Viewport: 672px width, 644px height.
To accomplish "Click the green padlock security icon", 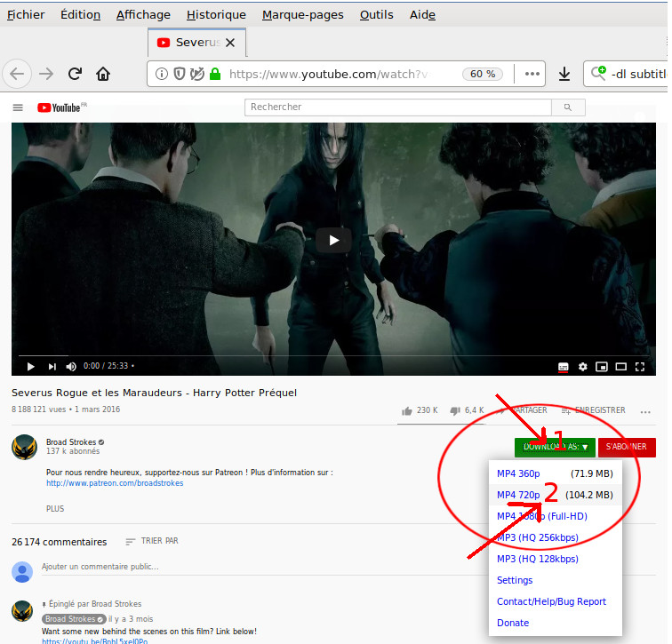I will pyautogui.click(x=215, y=74).
